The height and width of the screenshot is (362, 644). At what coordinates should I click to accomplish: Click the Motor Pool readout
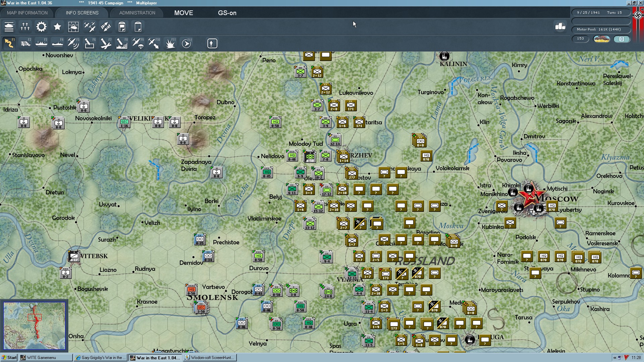601,29
